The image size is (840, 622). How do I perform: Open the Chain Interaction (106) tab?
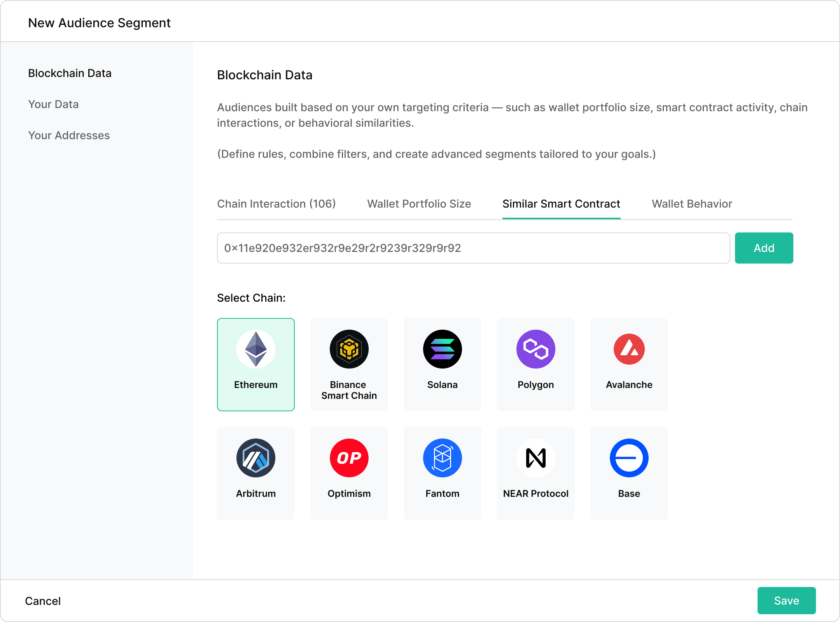point(276,204)
